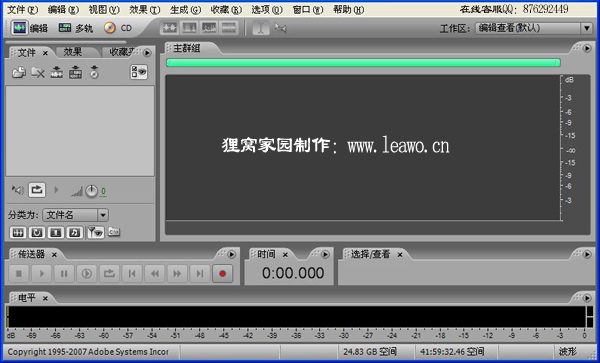Click the red Record button
This screenshot has height=363, width=600.
[223, 273]
